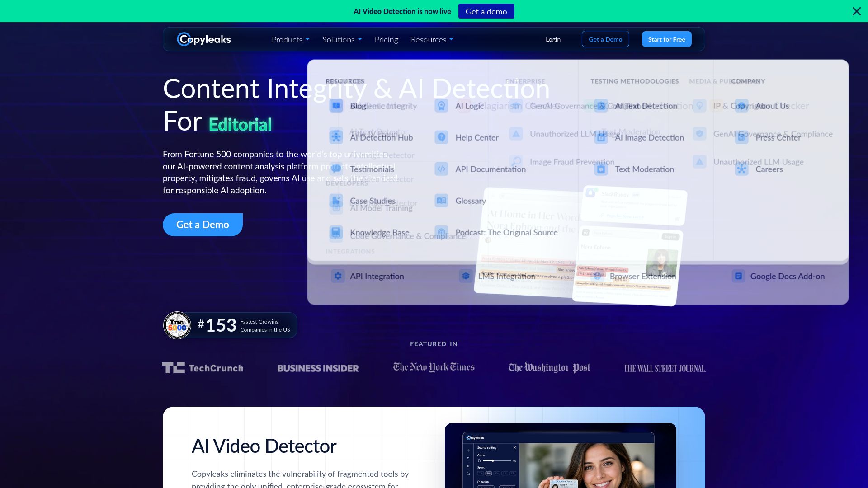Click the Copyleaks logo in the navbar
The height and width of the screenshot is (488, 868).
tap(204, 39)
